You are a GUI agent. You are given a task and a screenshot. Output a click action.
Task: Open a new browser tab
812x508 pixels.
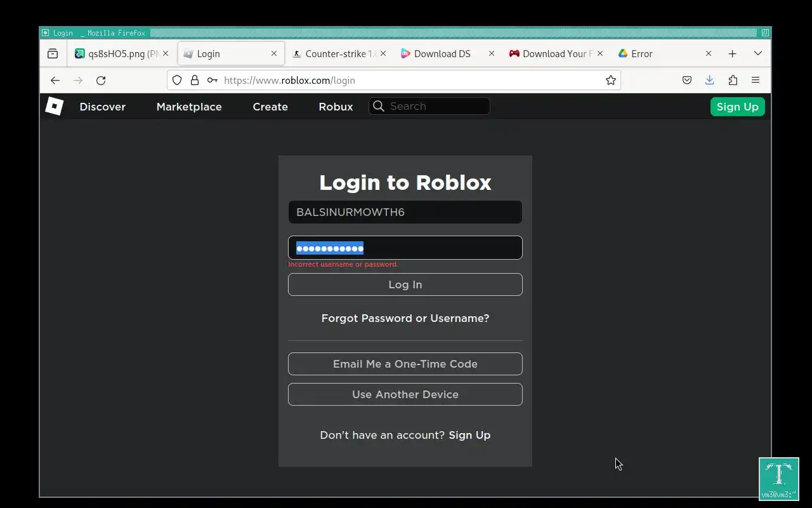point(732,54)
